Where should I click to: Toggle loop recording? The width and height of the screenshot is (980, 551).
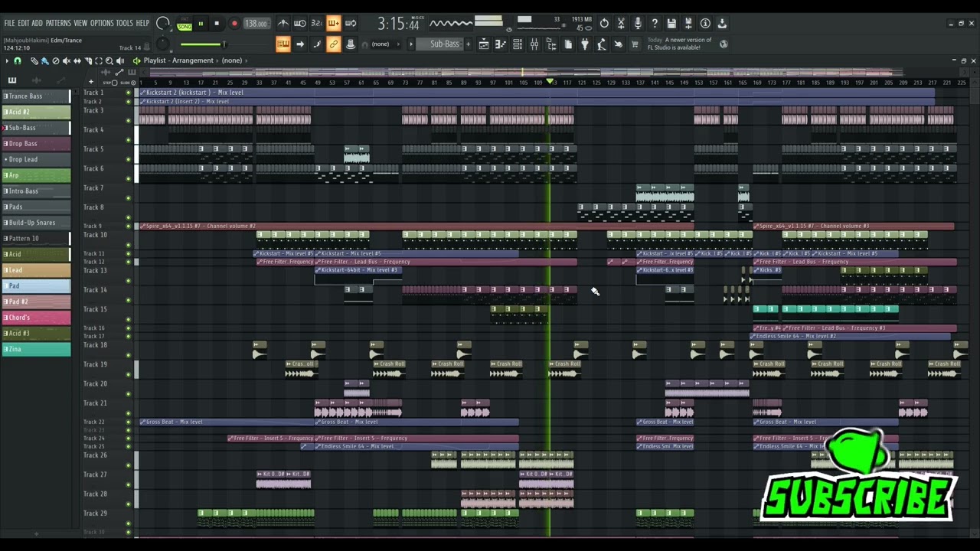[351, 24]
